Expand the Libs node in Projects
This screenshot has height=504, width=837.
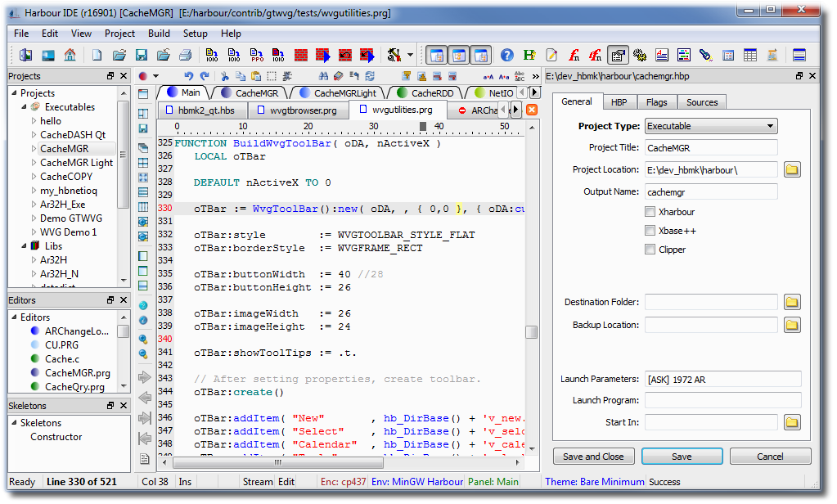click(x=23, y=245)
